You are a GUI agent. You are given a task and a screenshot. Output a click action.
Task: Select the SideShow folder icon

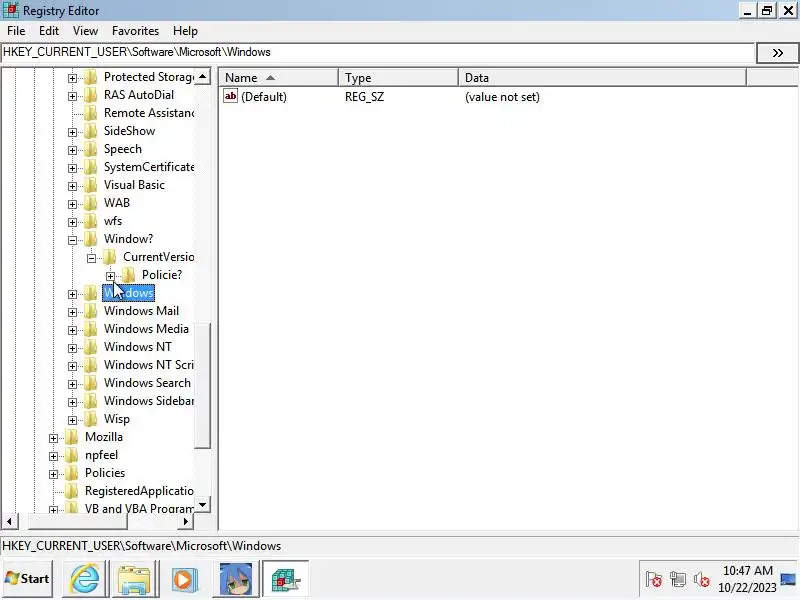click(91, 131)
